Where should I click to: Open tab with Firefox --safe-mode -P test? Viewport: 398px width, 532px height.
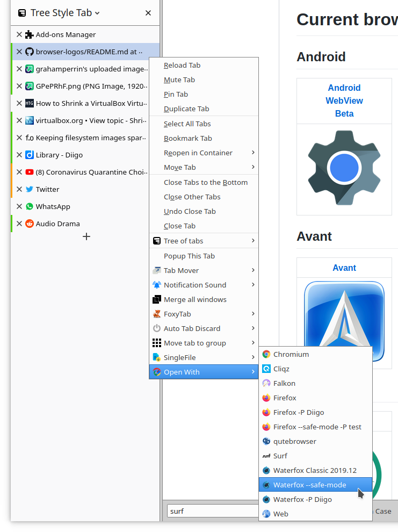tap(315, 427)
